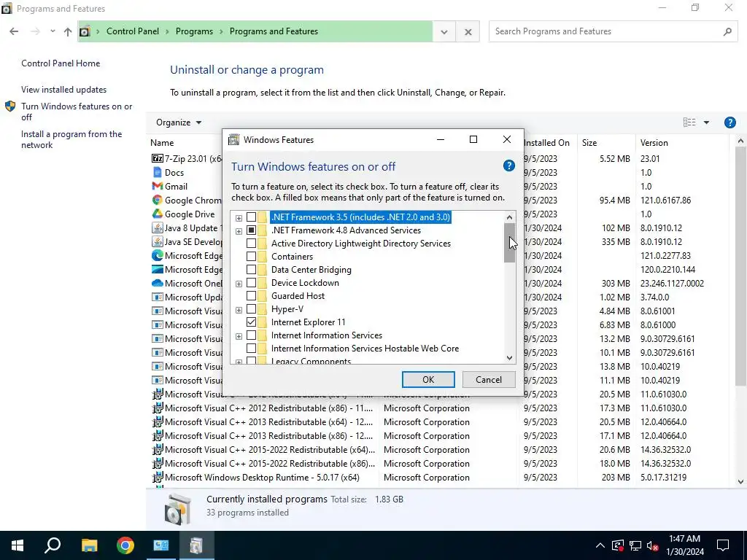Click Programs and Features breadcrumb
Viewport: 747px width, 560px height.
(x=274, y=31)
